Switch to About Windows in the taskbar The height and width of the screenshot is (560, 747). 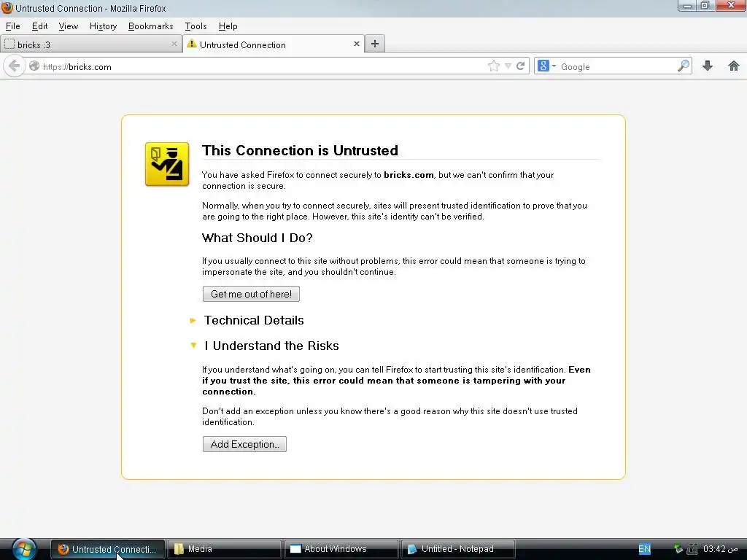[x=341, y=549]
